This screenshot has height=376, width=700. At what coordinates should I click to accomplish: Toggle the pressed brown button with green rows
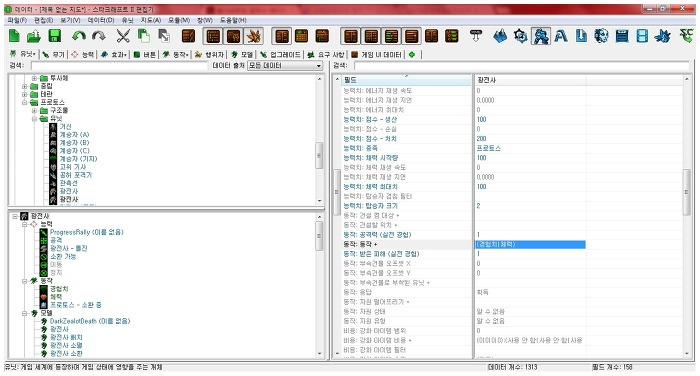pyautogui.click(x=392, y=36)
